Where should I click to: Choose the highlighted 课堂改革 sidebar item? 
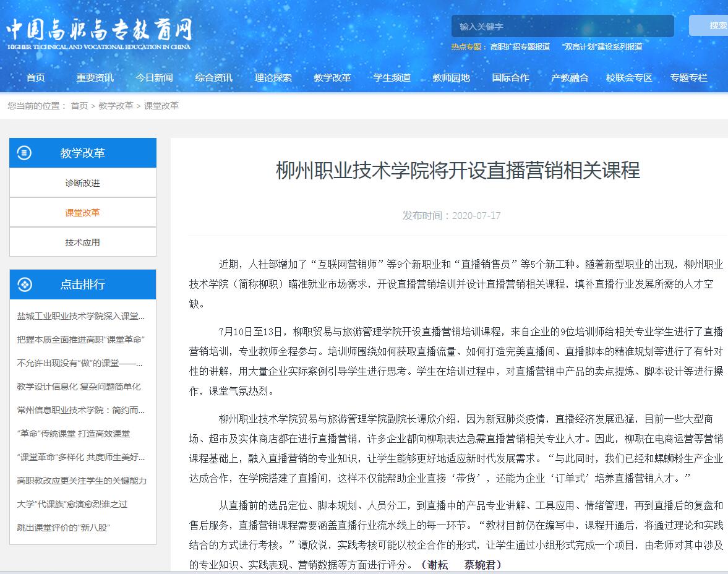point(82,213)
